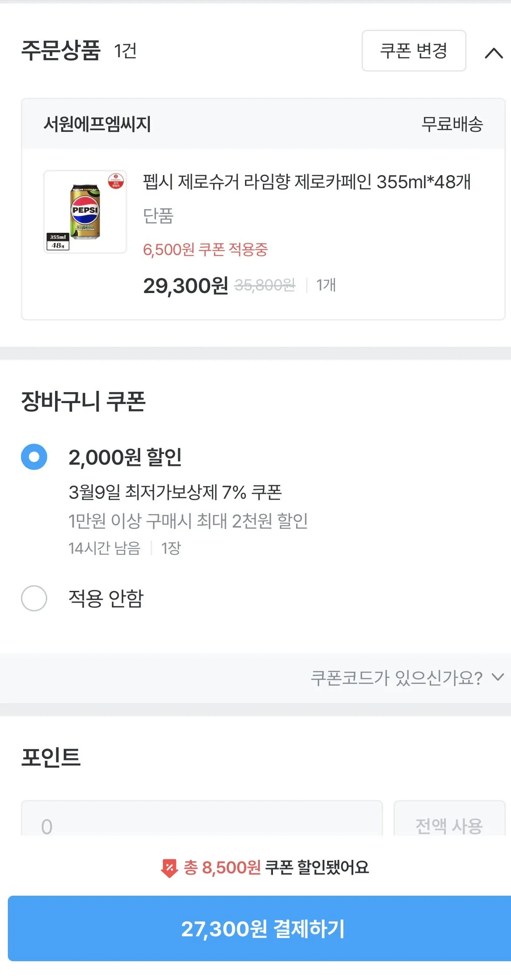Collapse the 주문상품 section chevron
The width and height of the screenshot is (511, 980).
pyautogui.click(x=494, y=53)
